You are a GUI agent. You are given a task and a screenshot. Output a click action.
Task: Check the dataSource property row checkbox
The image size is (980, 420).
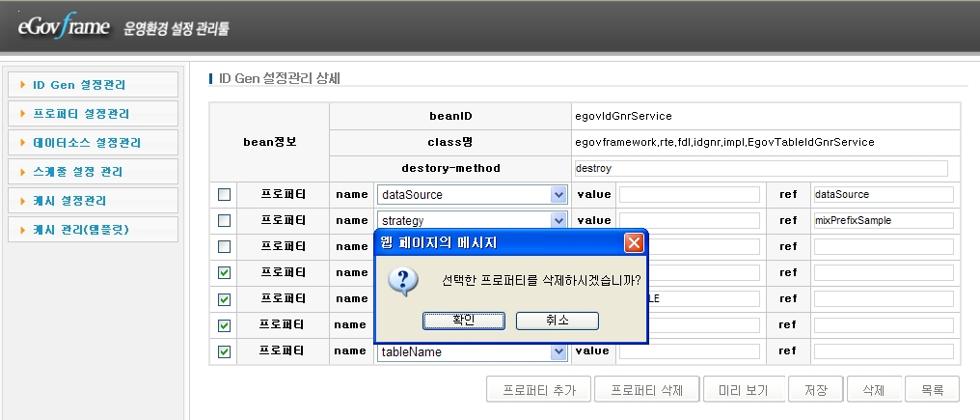point(224,195)
